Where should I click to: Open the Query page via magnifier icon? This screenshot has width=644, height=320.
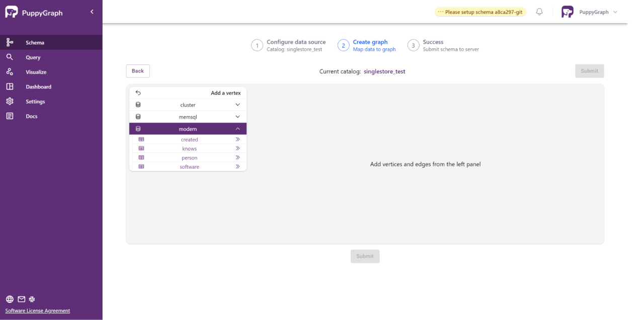coord(9,57)
